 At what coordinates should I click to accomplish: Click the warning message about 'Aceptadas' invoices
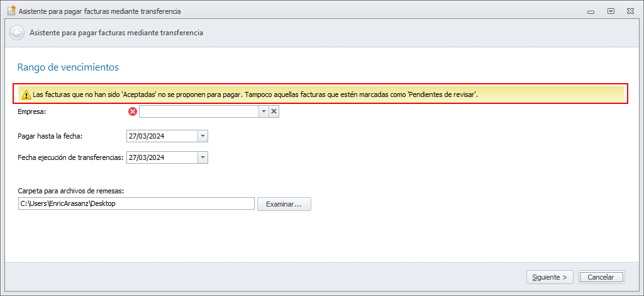255,94
